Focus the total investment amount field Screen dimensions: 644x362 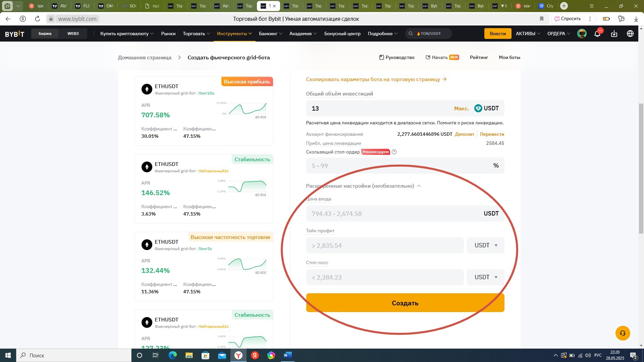click(405, 108)
